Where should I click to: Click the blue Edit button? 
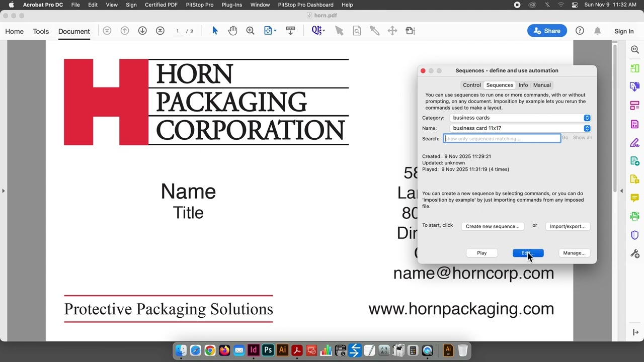[528, 253]
